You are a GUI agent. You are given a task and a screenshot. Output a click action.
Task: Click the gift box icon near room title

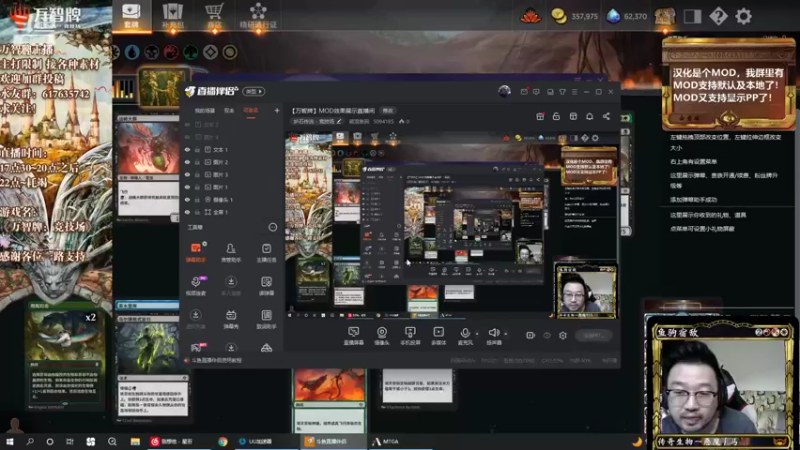tap(540, 116)
